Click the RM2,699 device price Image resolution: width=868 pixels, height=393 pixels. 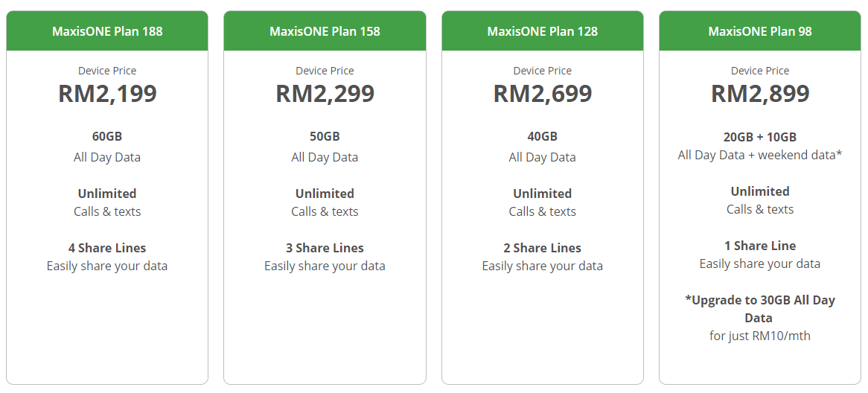coord(542,94)
